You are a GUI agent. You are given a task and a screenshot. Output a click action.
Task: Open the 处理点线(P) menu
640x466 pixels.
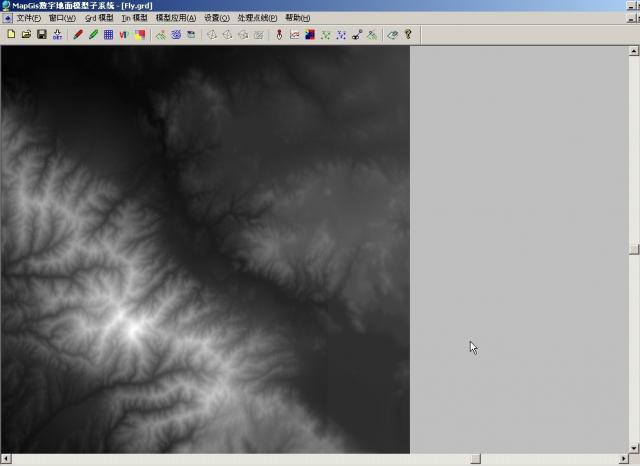pyautogui.click(x=257, y=18)
